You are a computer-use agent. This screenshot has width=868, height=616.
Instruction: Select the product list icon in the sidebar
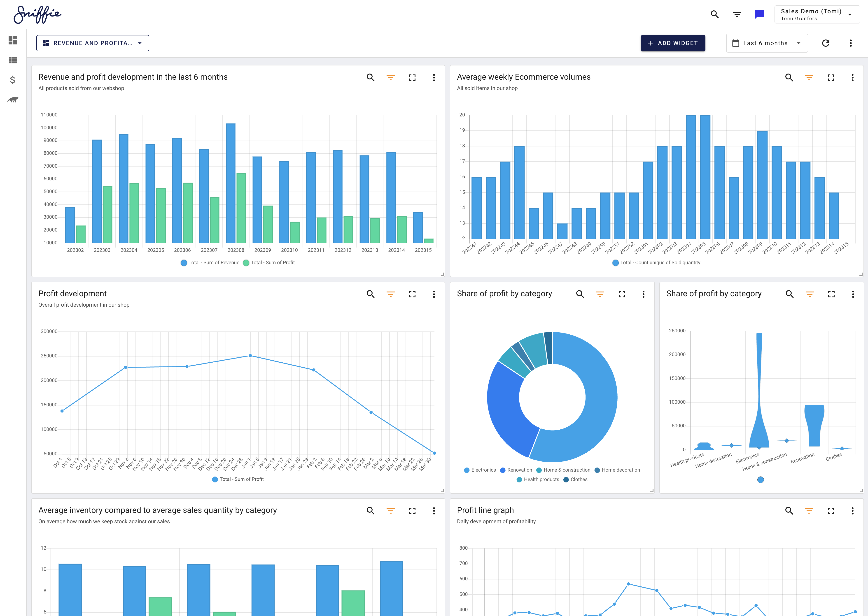(x=12, y=60)
